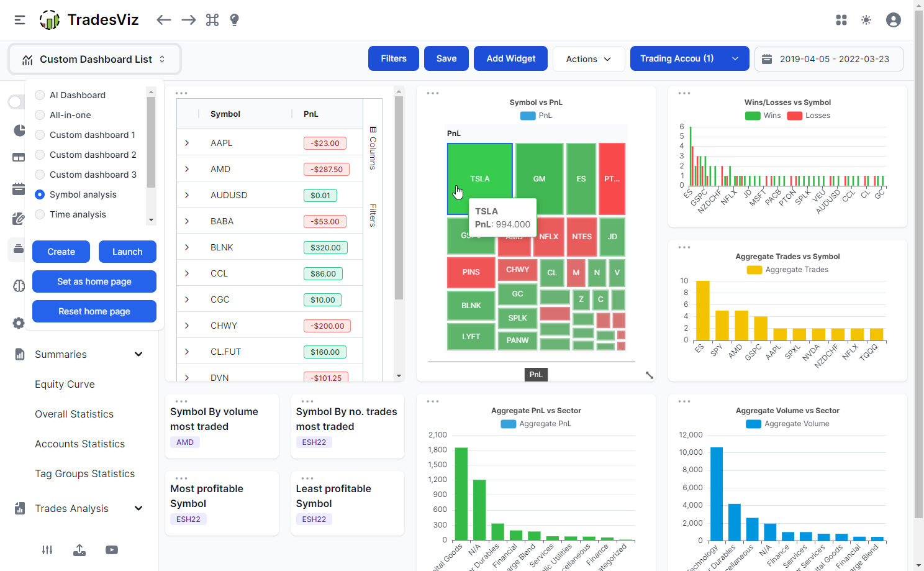This screenshot has width=924, height=571.
Task: Open the Equity Curve page
Action: [65, 384]
